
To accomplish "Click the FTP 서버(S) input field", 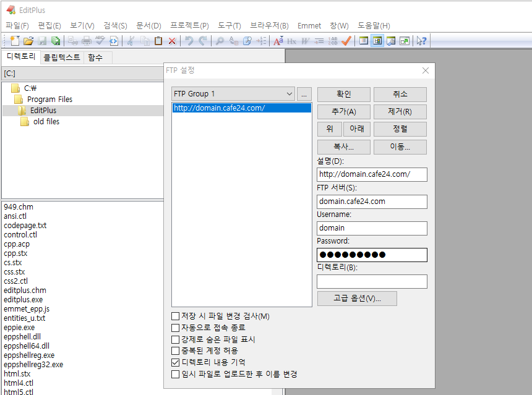I will [372, 202].
